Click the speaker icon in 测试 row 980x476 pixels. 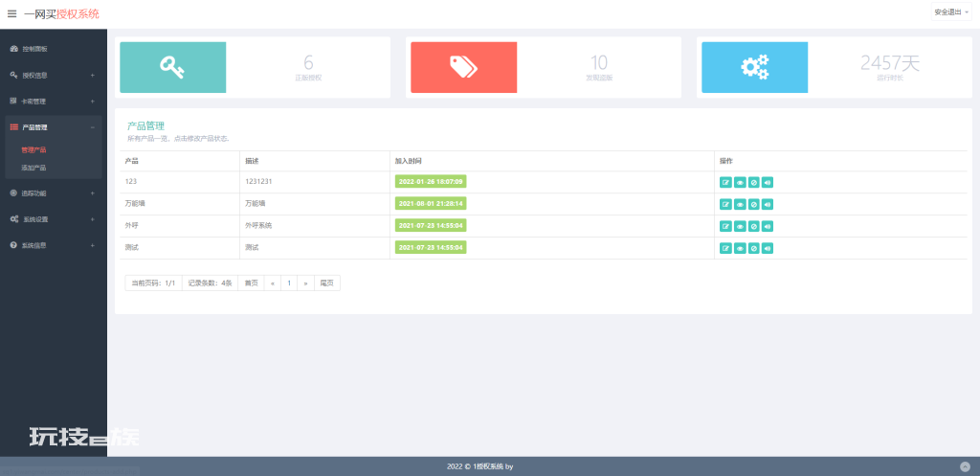point(768,248)
